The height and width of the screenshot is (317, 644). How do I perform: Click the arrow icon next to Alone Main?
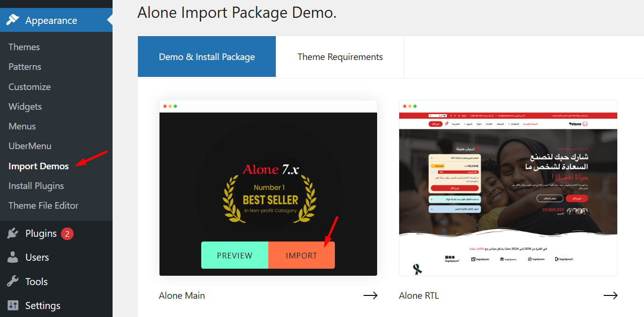pos(371,295)
